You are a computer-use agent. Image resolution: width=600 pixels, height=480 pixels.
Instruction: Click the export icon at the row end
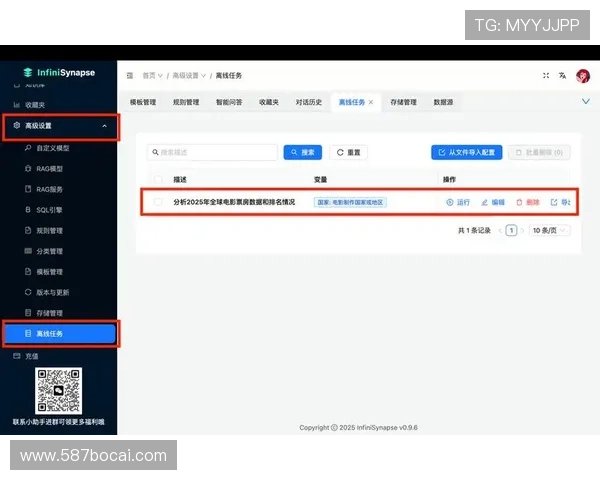click(554, 202)
